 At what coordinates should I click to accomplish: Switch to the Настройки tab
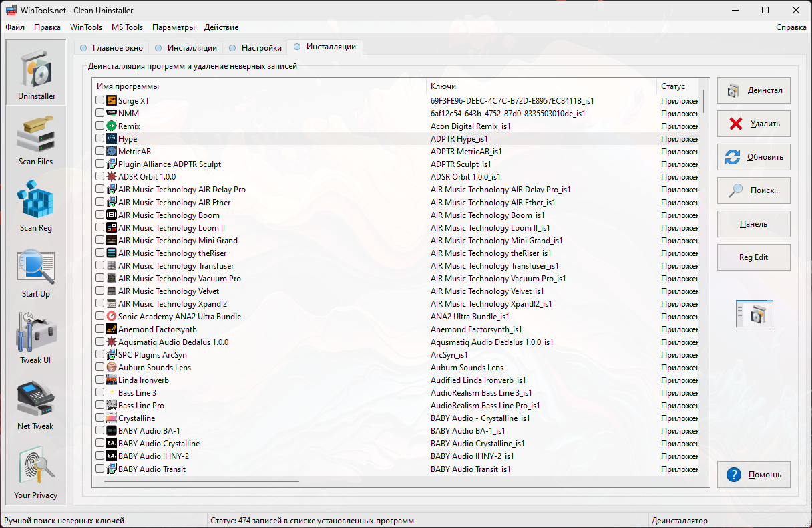[255, 48]
